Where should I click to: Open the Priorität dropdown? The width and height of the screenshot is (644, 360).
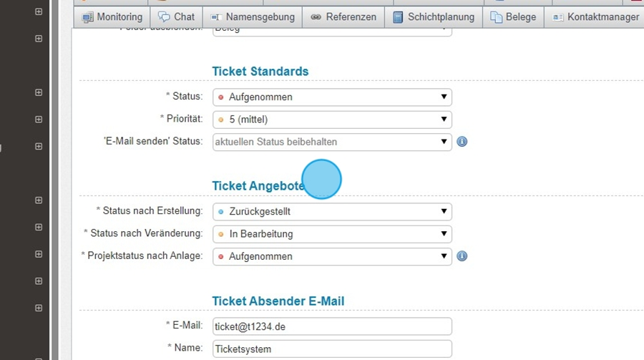[332, 120]
